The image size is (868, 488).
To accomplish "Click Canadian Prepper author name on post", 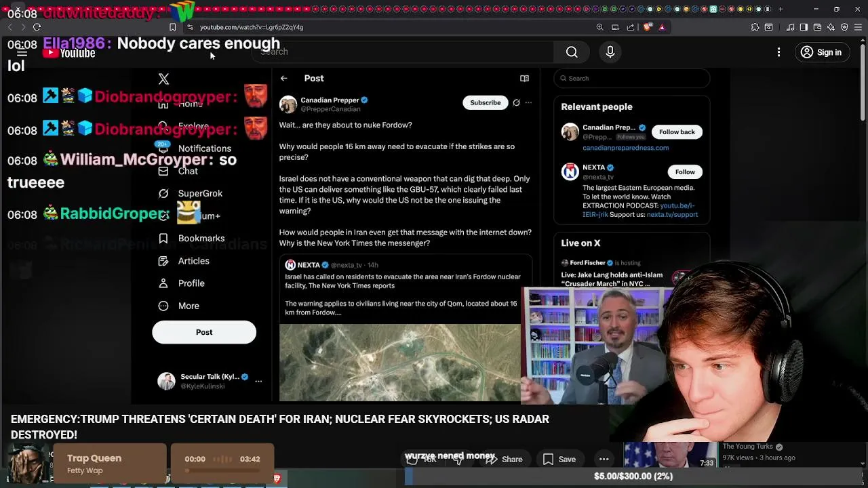I will click(330, 100).
